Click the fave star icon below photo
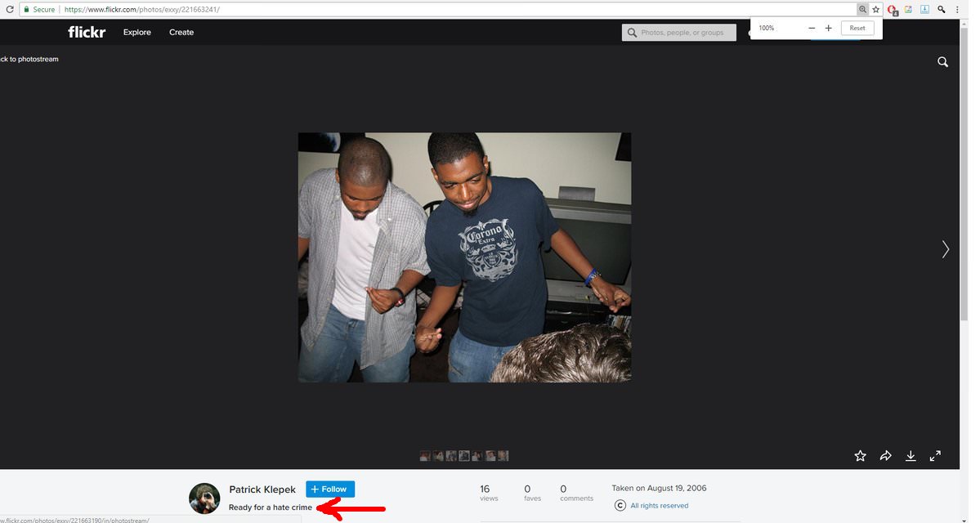This screenshot has width=980, height=523. coord(860,456)
